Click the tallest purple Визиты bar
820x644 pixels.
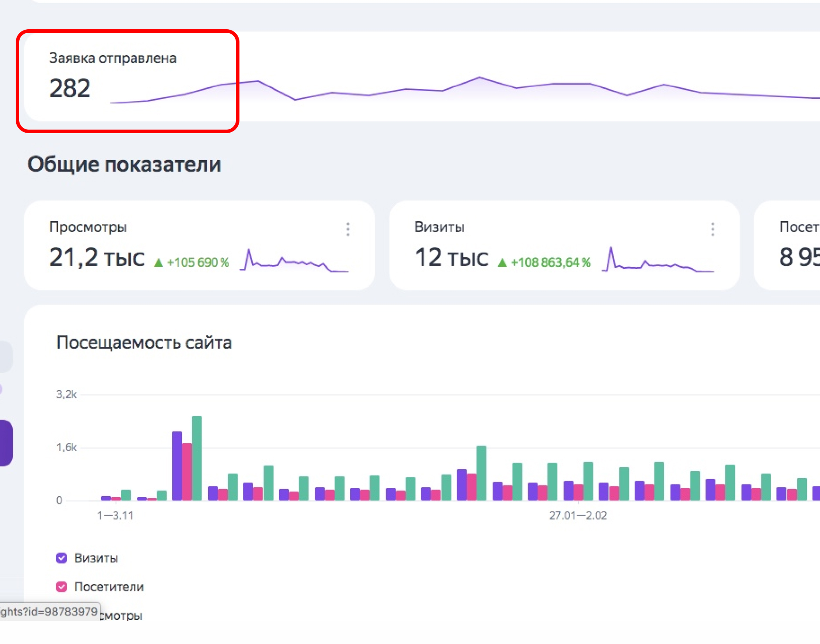point(177,466)
